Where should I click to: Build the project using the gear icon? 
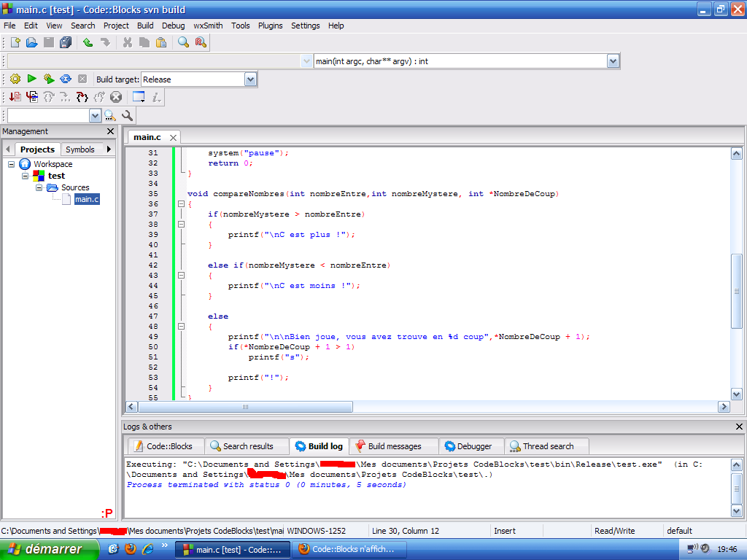(x=15, y=79)
